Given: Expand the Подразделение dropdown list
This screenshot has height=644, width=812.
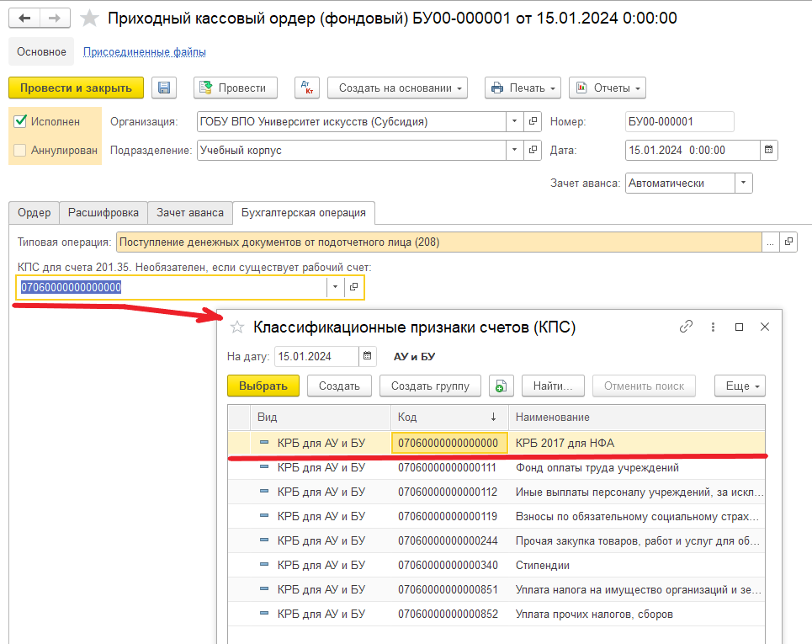Looking at the screenshot, I should tap(514, 150).
